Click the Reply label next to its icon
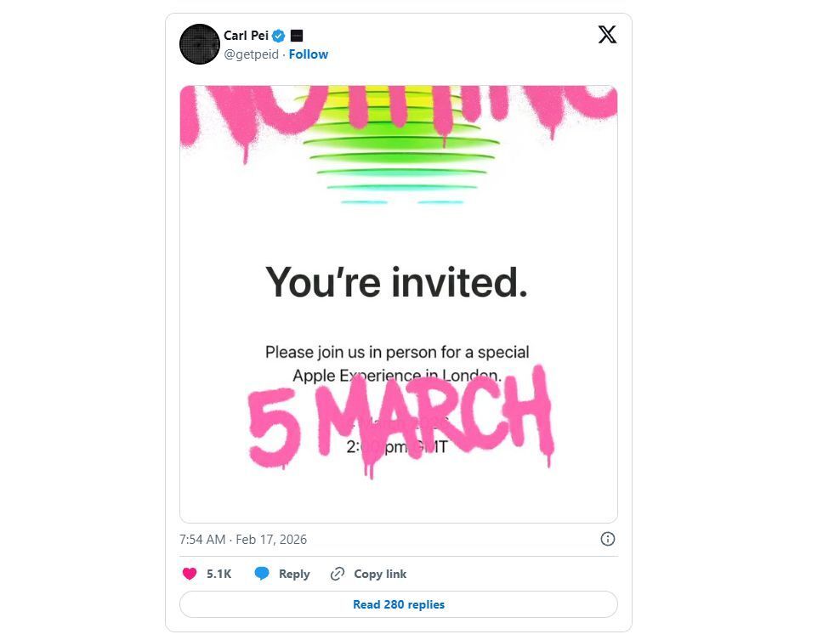 [293, 574]
